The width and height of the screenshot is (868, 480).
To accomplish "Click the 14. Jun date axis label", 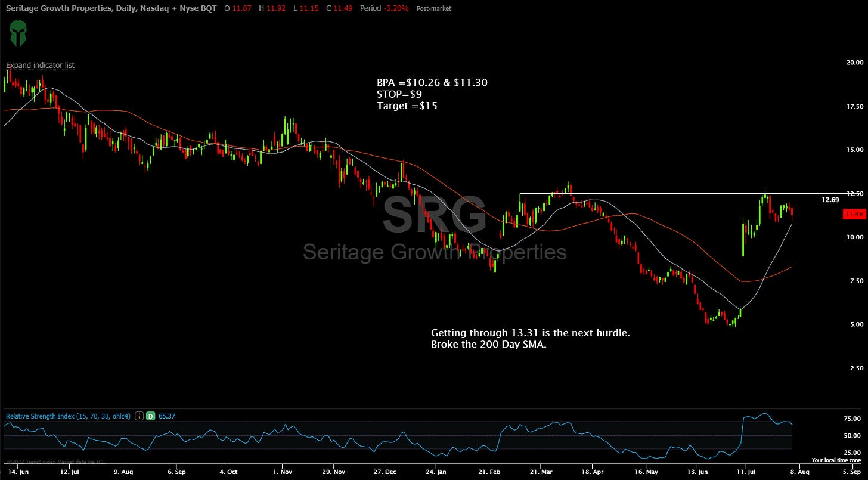I will (18, 472).
